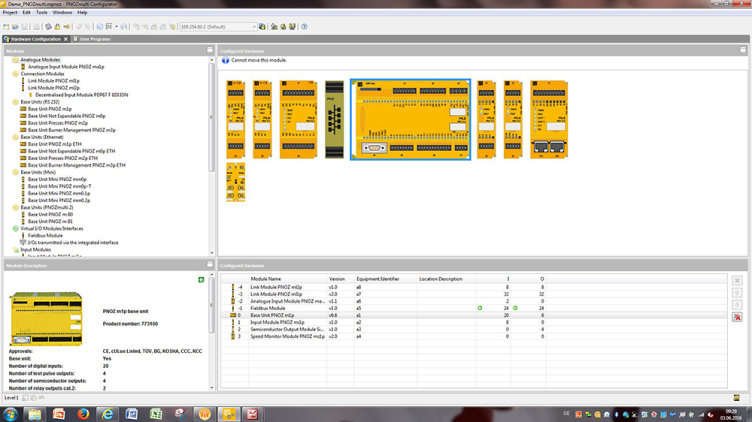The width and height of the screenshot is (752, 422).
Task: Switch to the User Program tab
Action: click(94, 39)
